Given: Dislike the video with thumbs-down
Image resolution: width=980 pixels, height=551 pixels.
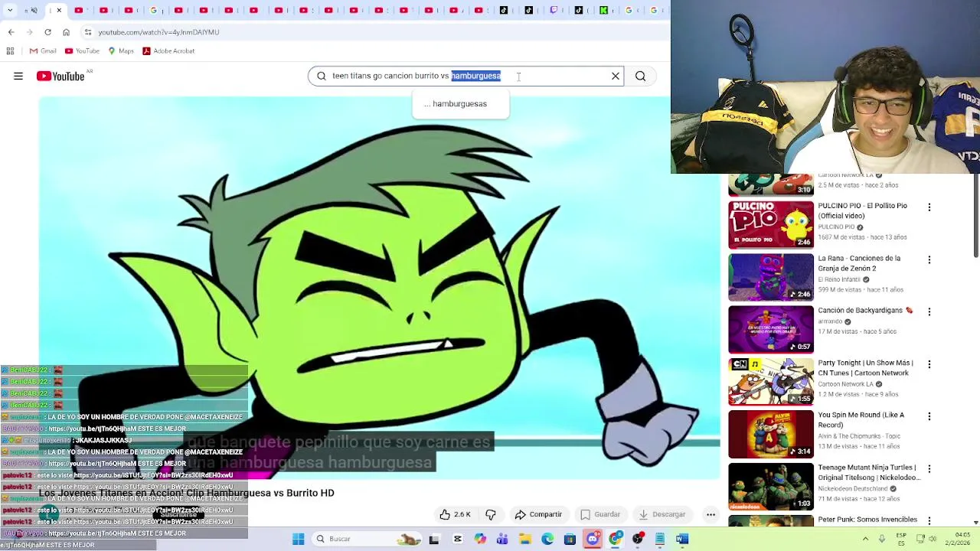Looking at the screenshot, I should (x=491, y=514).
